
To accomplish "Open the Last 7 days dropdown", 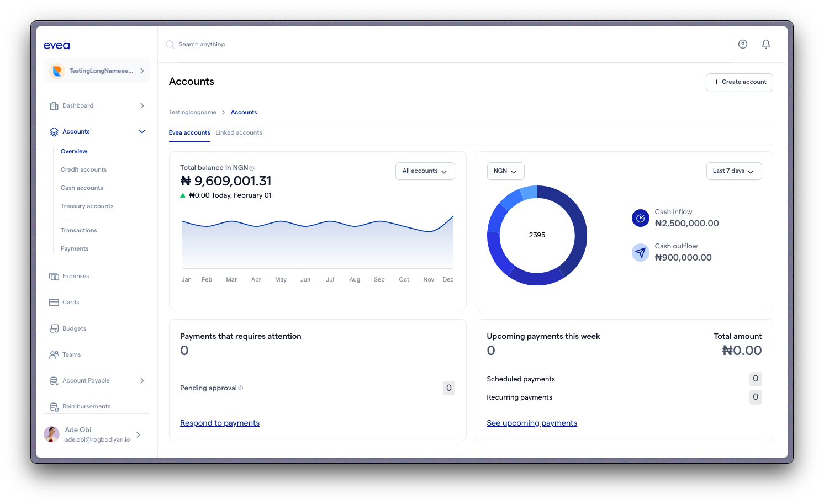I will click(734, 171).
